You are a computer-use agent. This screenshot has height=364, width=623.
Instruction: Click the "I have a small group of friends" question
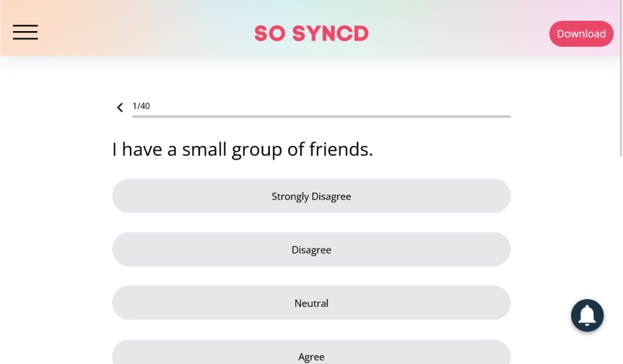pyautogui.click(x=243, y=150)
